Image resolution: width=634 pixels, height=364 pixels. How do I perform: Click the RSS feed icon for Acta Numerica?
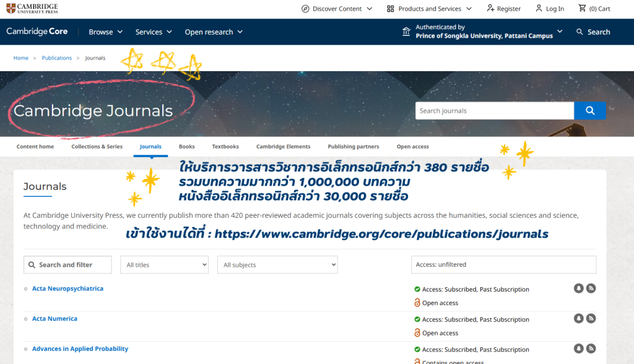pos(591,318)
